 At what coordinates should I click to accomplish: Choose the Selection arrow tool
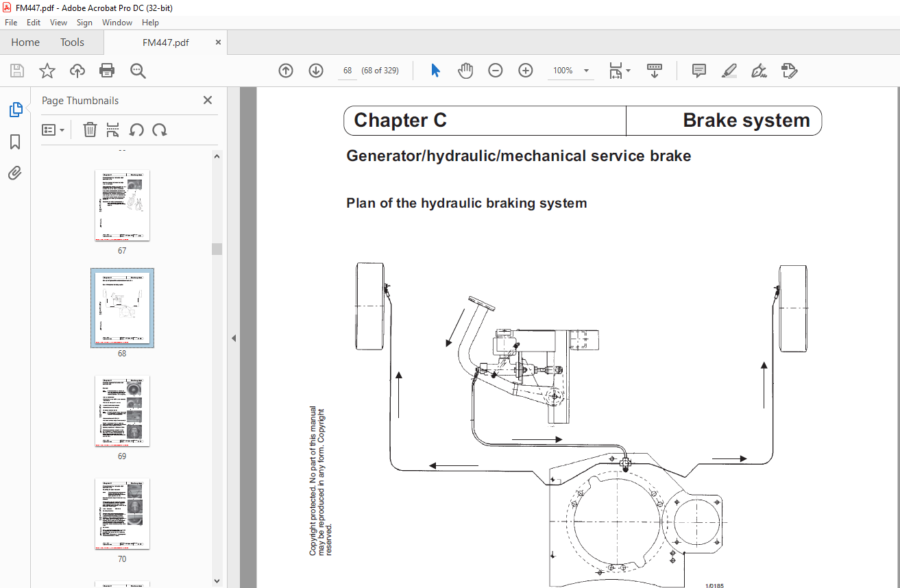[x=435, y=71]
